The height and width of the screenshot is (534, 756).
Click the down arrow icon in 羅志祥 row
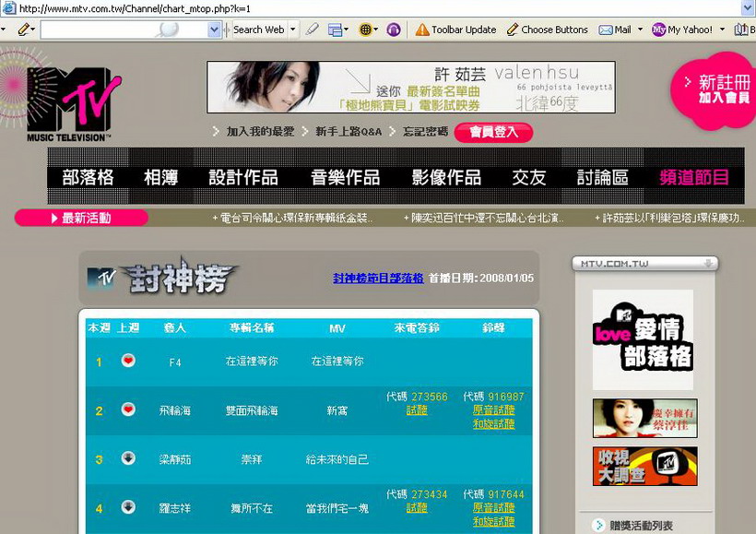(128, 507)
